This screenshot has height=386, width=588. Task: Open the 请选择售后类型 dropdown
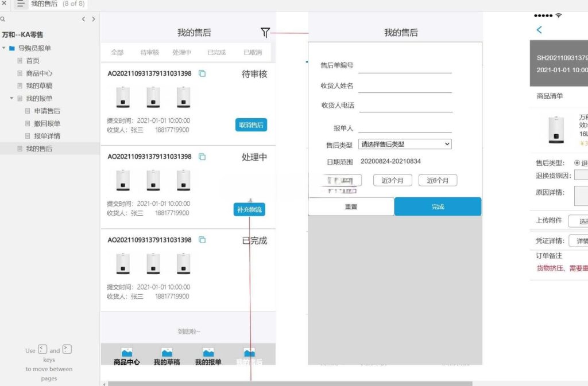click(405, 144)
